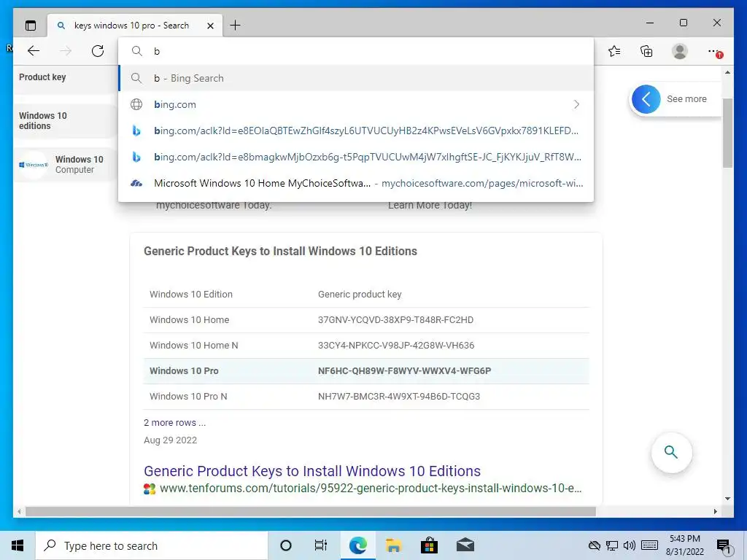Open Mail app from taskbar

point(465,545)
